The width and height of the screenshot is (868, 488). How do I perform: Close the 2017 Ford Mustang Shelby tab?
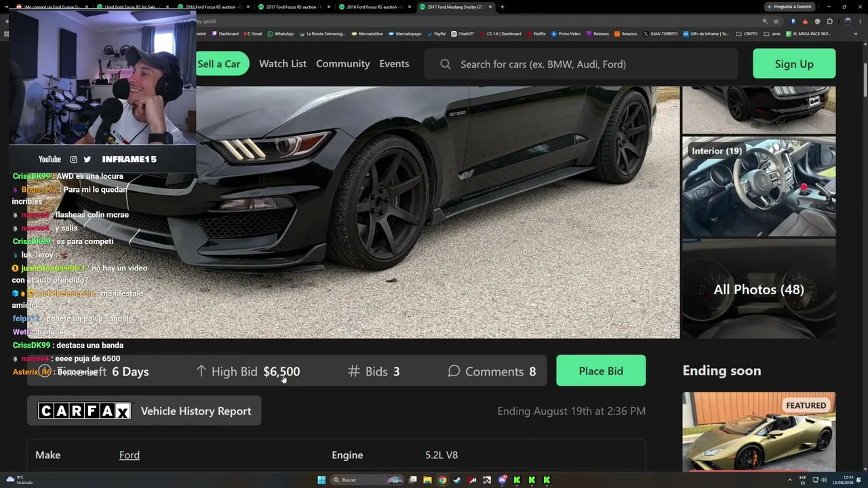[490, 7]
